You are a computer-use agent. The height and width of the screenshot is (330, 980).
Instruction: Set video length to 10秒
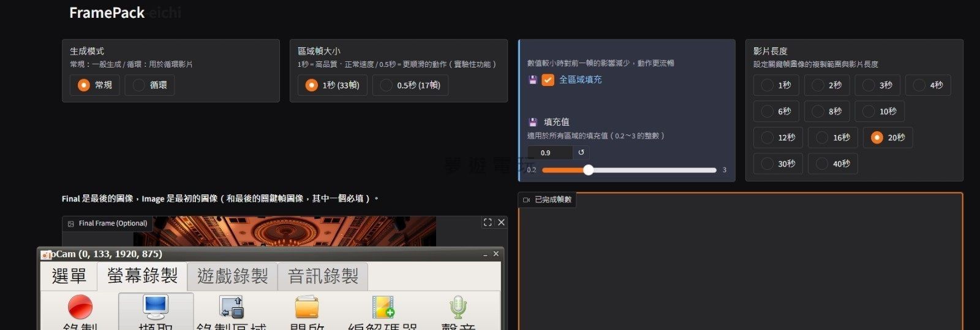coord(880,111)
